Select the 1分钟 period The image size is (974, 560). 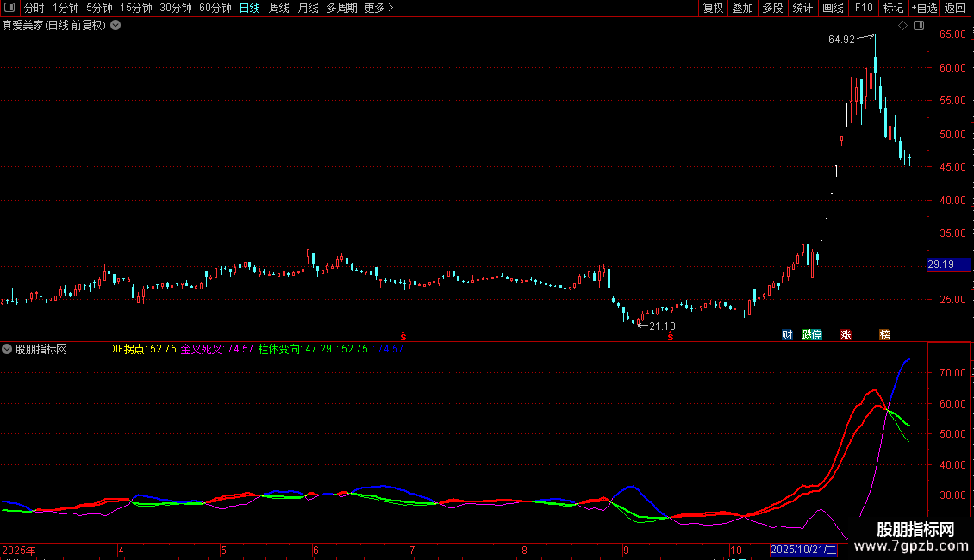click(x=66, y=8)
